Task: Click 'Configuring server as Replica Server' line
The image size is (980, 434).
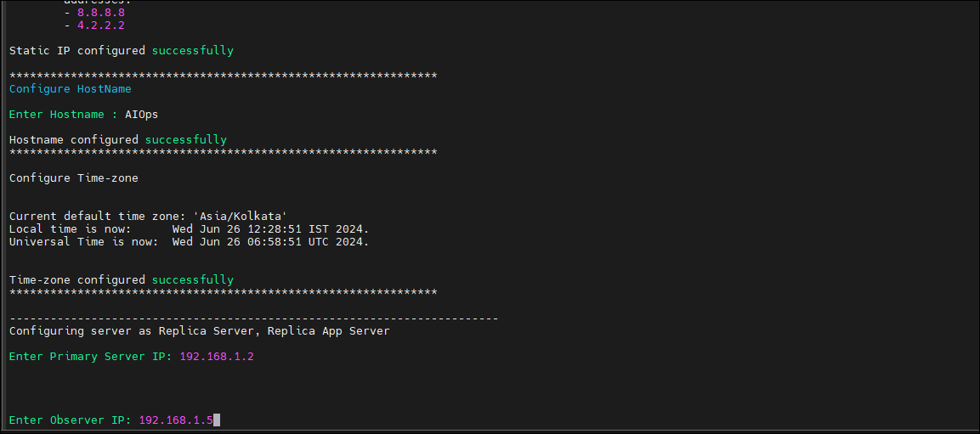Action: pyautogui.click(x=200, y=331)
